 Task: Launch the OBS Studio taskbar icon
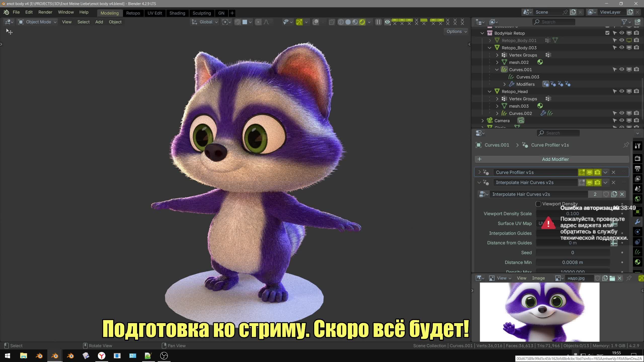[164, 356]
